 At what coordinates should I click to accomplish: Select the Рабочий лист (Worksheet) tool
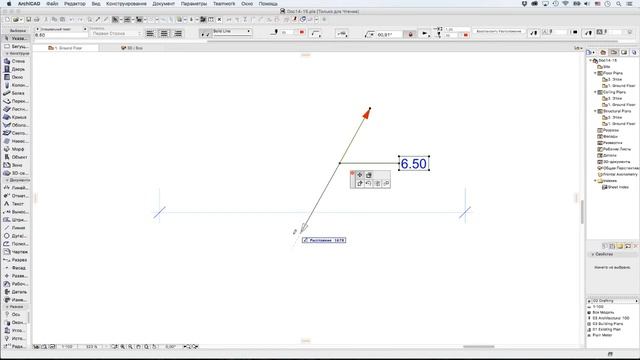(x=15, y=284)
